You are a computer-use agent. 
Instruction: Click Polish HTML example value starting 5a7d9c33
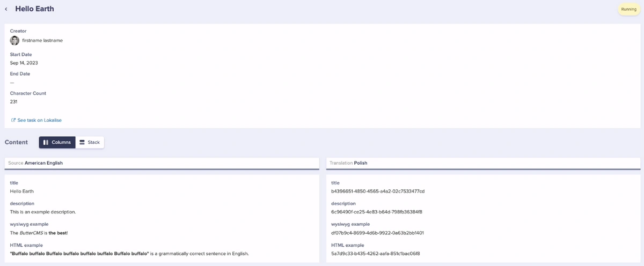376,253
